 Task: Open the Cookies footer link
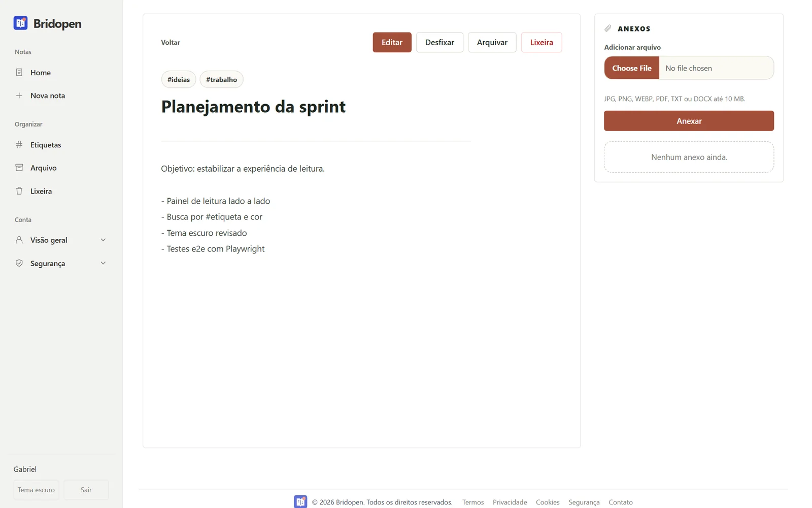pos(548,502)
